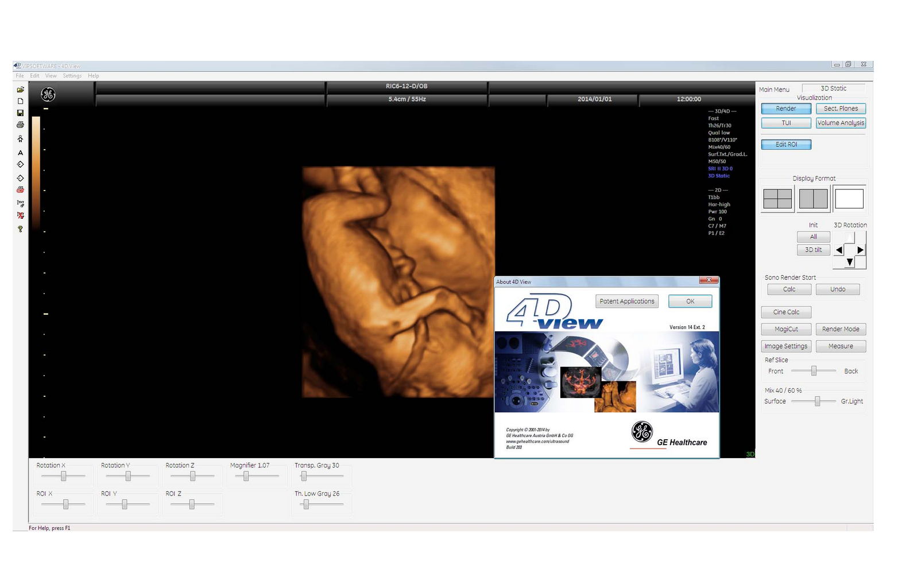Image resolution: width=898 pixels, height=588 pixels.
Task: Click the image settings icon above red-X icon
Action: (20, 203)
